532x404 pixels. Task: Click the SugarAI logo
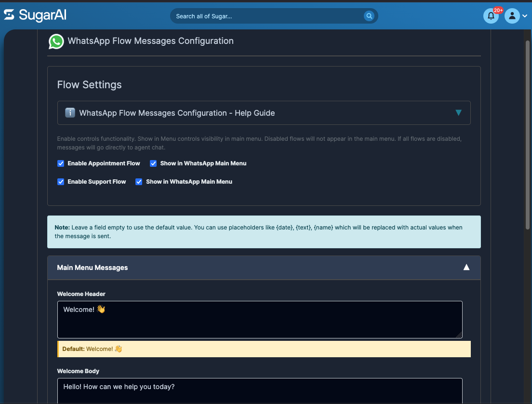(x=35, y=15)
